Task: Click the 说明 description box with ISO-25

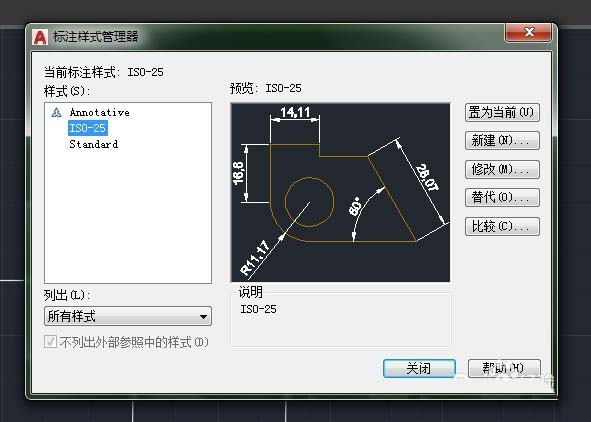Action: click(x=341, y=320)
